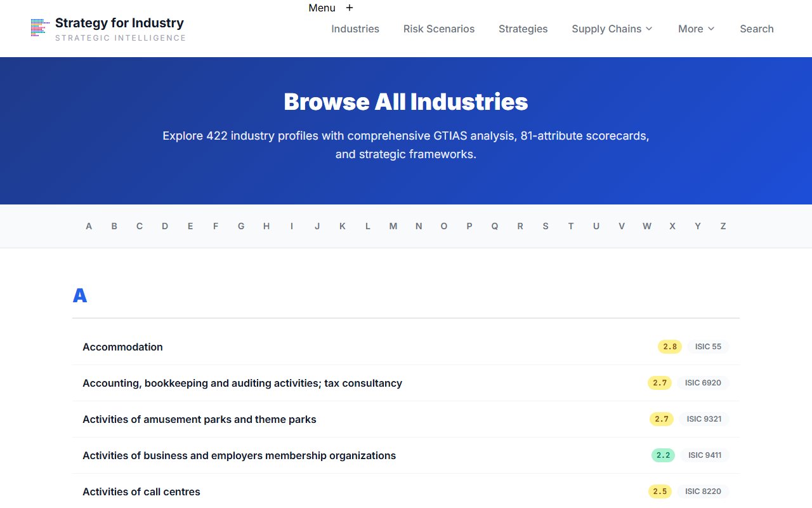The image size is (812, 508).
Task: Jump to the letter T section
Action: 571,225
